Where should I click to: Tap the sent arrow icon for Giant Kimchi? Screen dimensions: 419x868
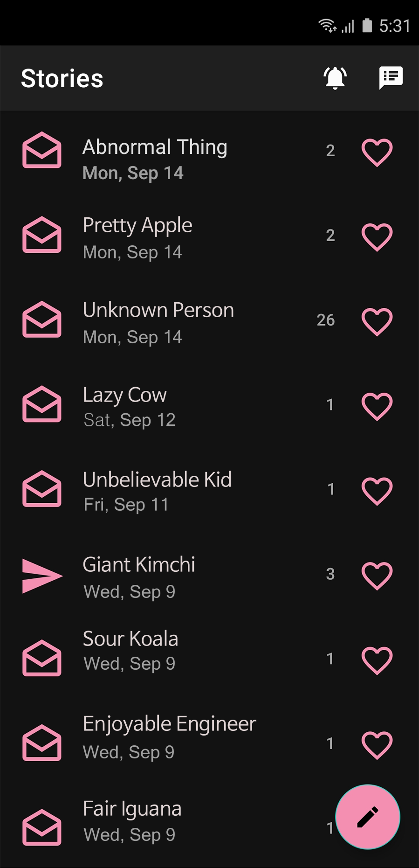(x=42, y=576)
